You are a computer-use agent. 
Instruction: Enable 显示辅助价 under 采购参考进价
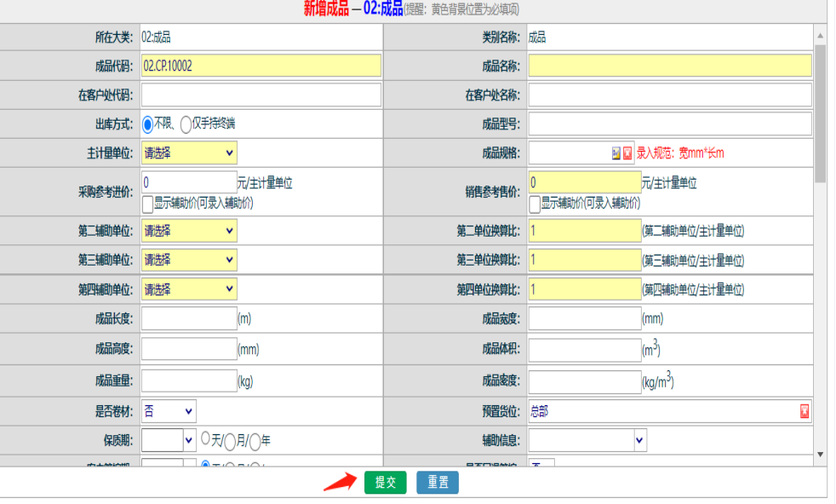tap(147, 203)
